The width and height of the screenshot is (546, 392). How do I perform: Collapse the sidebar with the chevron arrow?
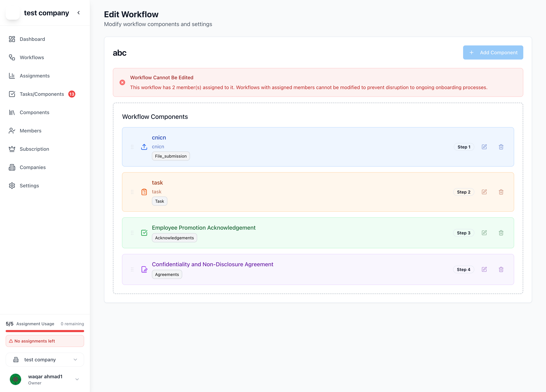tap(79, 13)
